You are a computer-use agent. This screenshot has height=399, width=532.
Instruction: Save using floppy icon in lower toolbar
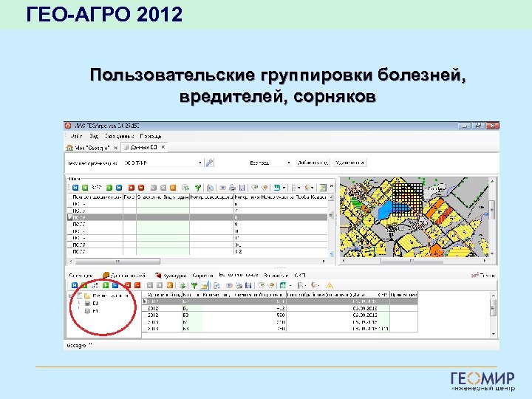(248, 285)
